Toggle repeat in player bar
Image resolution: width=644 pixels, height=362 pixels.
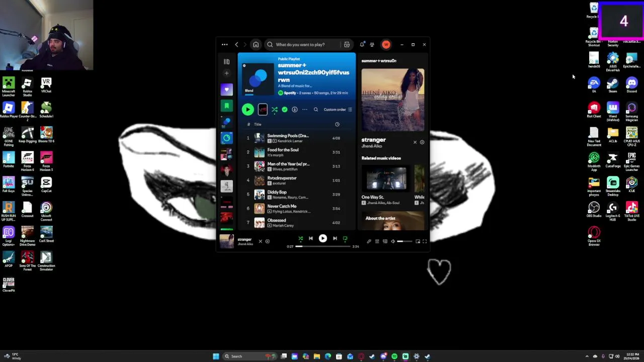[345, 239]
